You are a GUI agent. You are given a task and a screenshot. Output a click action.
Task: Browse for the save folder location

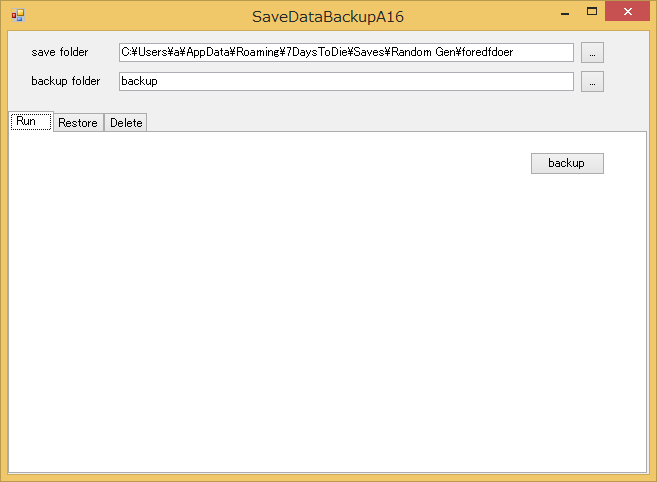tap(592, 53)
